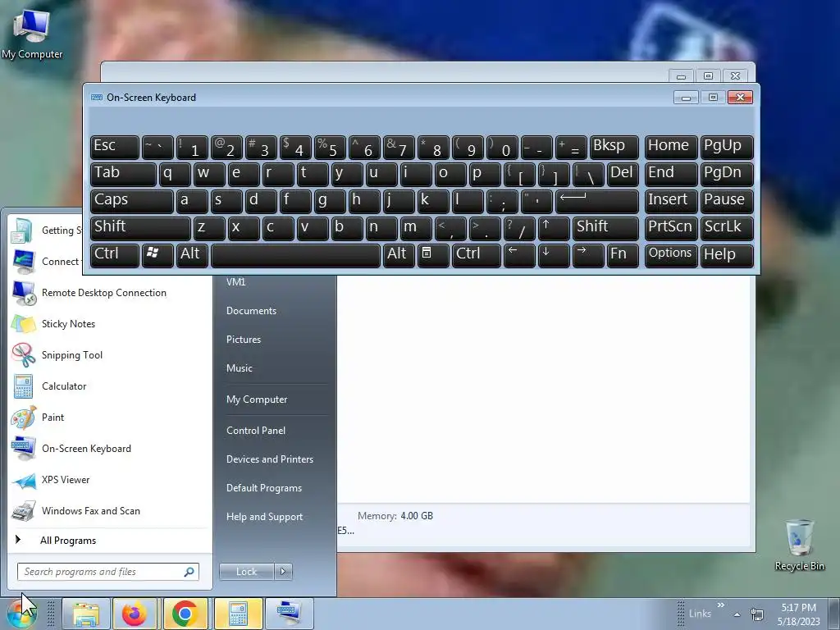The image size is (840, 630).
Task: Toggle the Caps lock key
Action: click(x=132, y=202)
